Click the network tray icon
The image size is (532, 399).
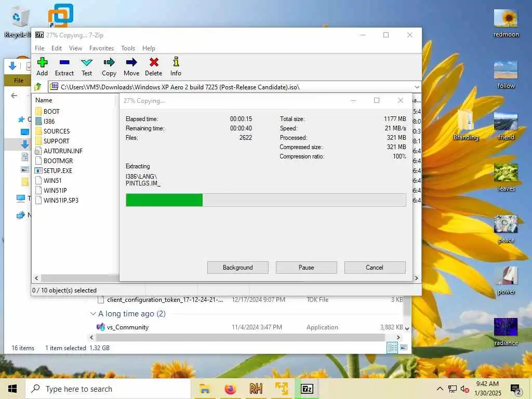(x=452, y=389)
